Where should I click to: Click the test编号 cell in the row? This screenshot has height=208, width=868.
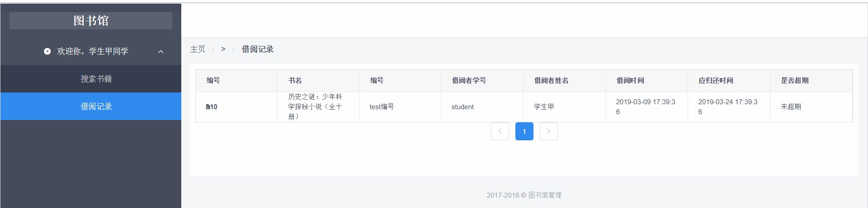(382, 106)
